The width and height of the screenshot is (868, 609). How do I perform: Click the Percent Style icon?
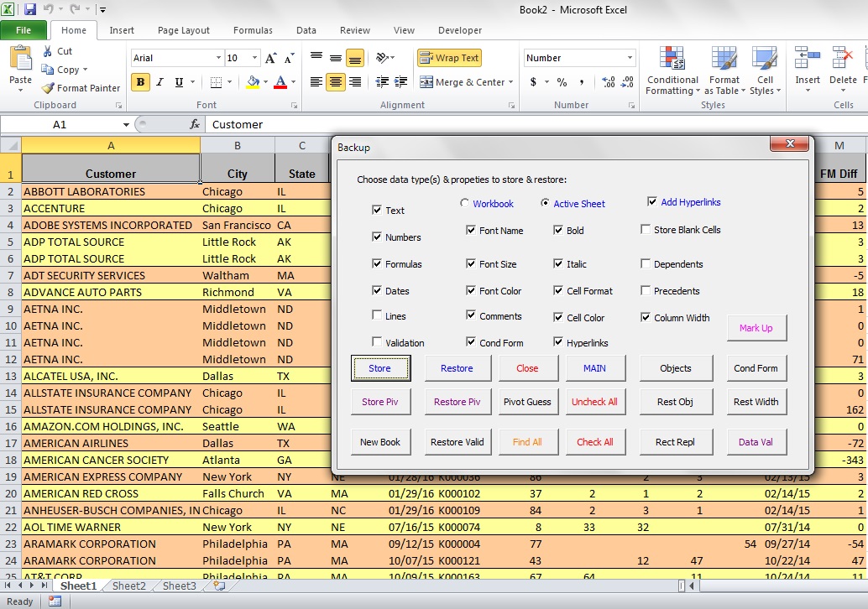(562, 82)
